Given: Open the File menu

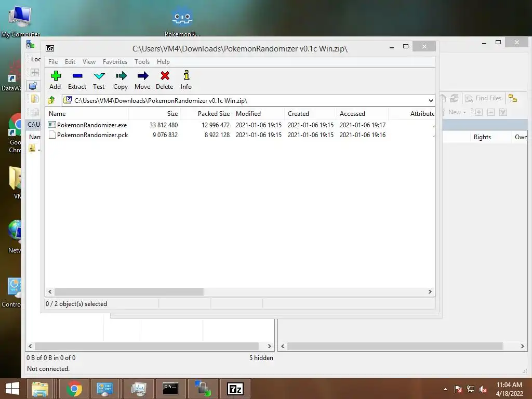Looking at the screenshot, I should coord(53,62).
